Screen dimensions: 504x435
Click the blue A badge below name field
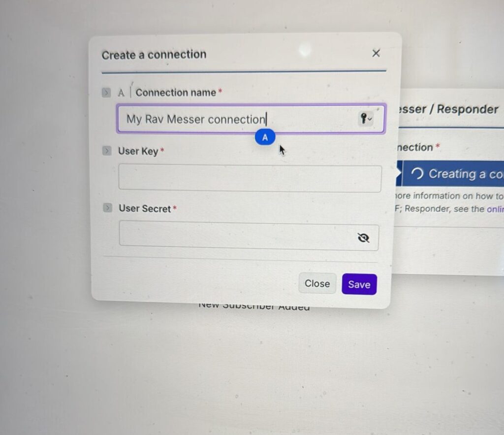pos(265,137)
